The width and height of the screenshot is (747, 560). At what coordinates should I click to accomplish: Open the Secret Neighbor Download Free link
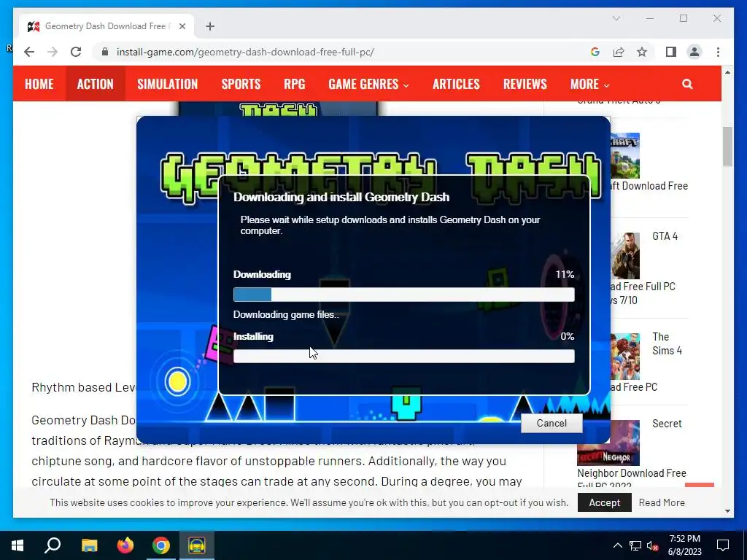(x=632, y=473)
